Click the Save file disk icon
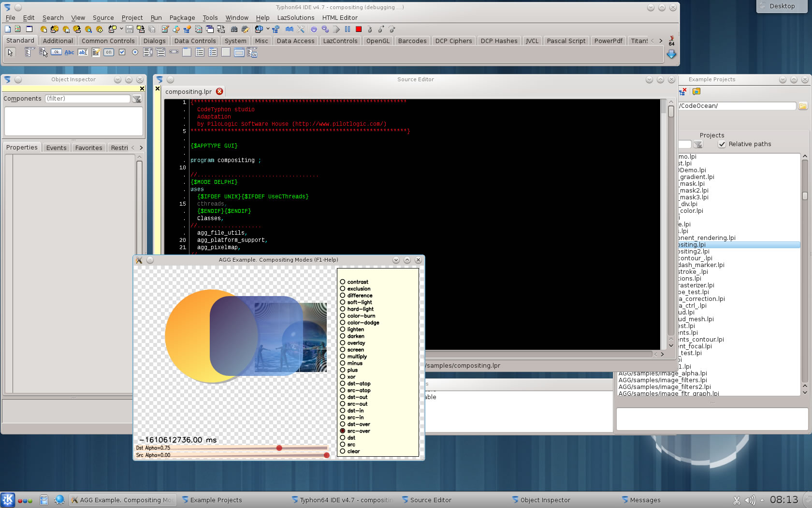The image size is (812, 508). 130,29
